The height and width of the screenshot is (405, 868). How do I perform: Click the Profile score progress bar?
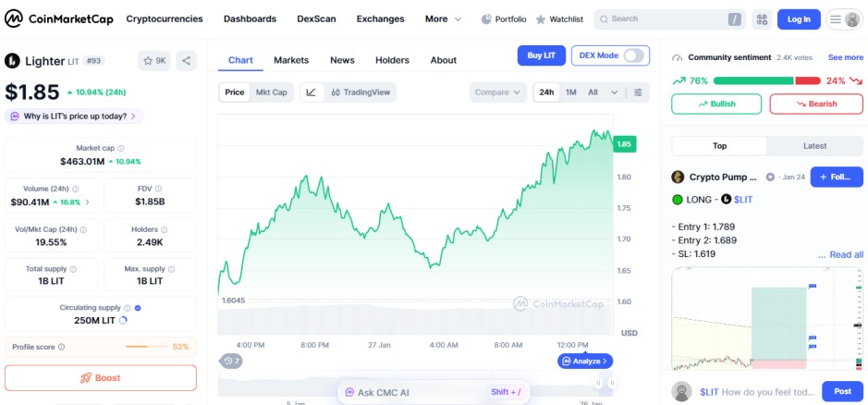[x=146, y=347]
